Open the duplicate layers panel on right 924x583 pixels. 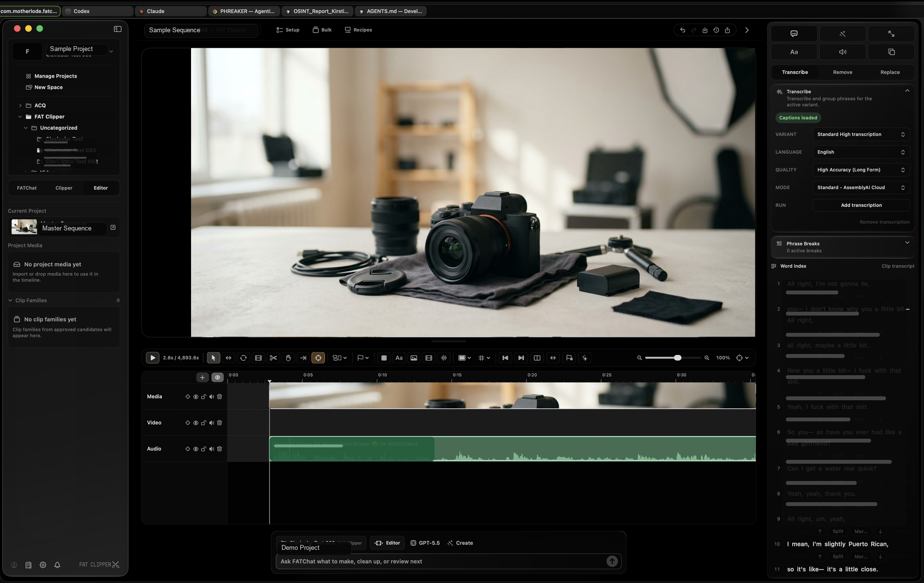(x=891, y=52)
